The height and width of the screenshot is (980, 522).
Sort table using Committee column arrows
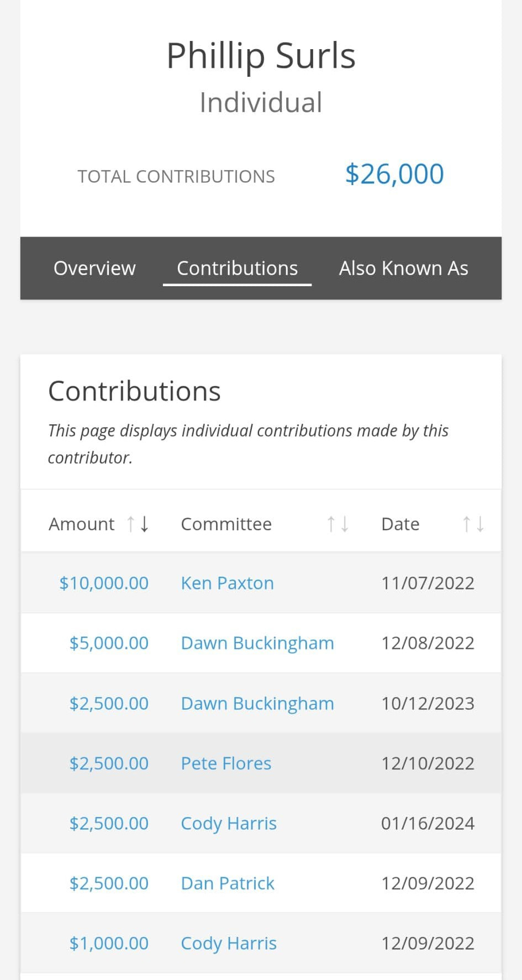point(337,524)
